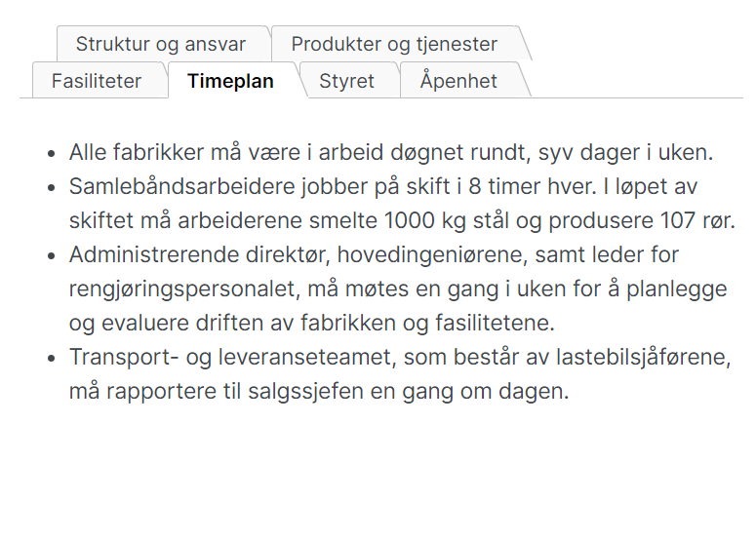Open the Struktur og ansvar tab
756x540 pixels.
(161, 44)
